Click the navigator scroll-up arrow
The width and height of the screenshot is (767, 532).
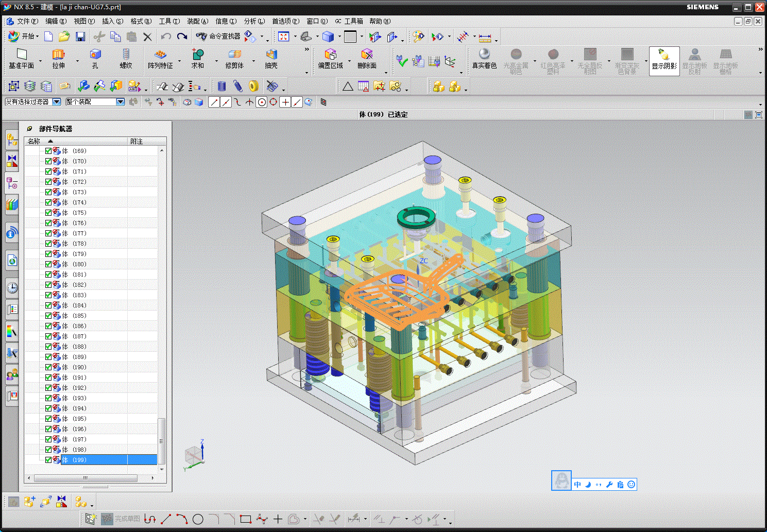coord(162,150)
